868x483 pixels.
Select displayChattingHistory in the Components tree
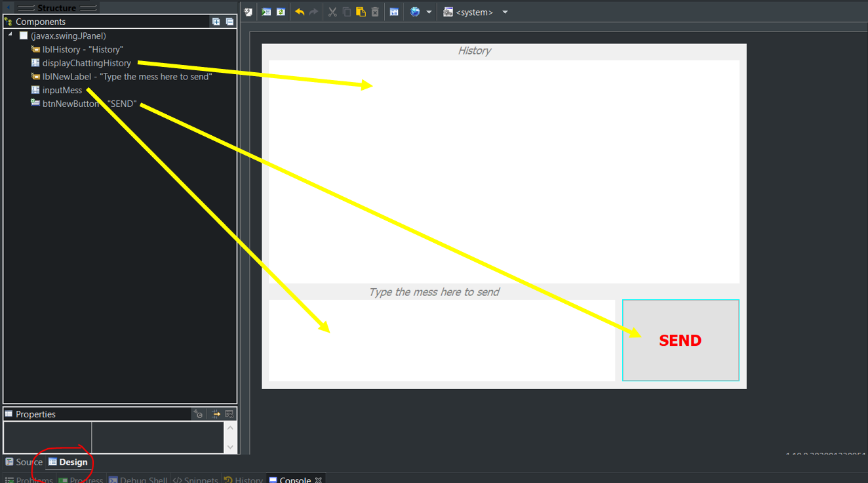point(87,63)
